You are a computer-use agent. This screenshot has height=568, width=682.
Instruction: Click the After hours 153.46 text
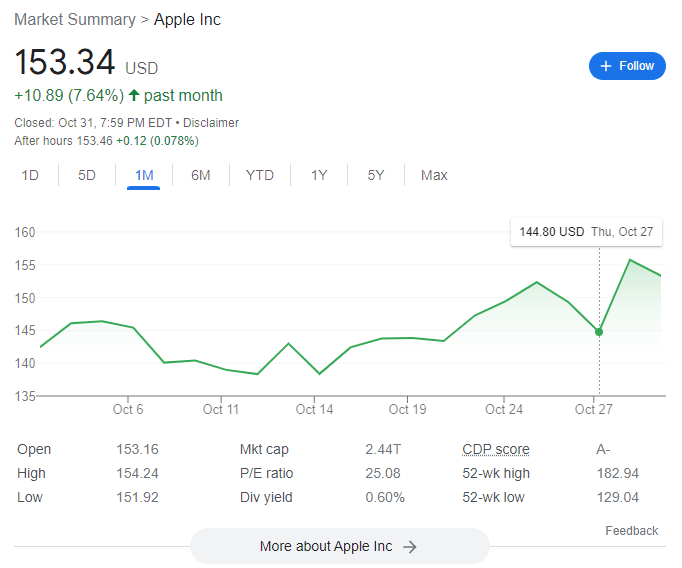(63, 141)
